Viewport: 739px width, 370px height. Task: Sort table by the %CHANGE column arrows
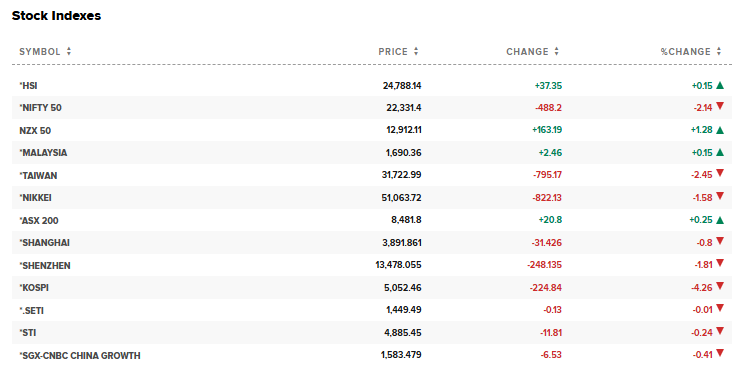719,51
